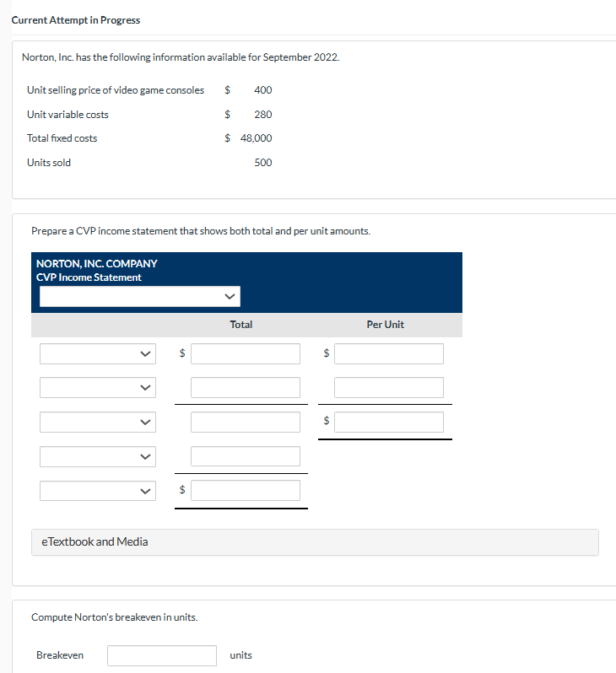Click second row Per Unit amount field

coord(389,388)
